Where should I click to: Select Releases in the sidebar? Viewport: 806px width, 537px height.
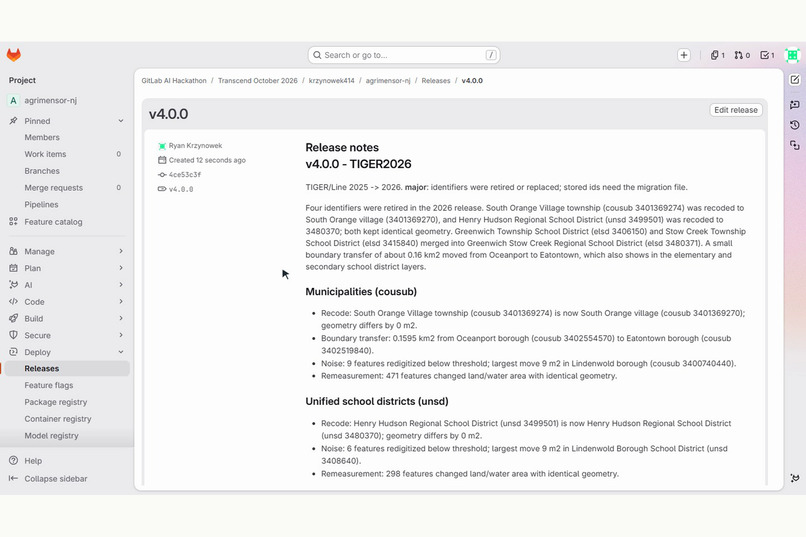click(x=67, y=368)
